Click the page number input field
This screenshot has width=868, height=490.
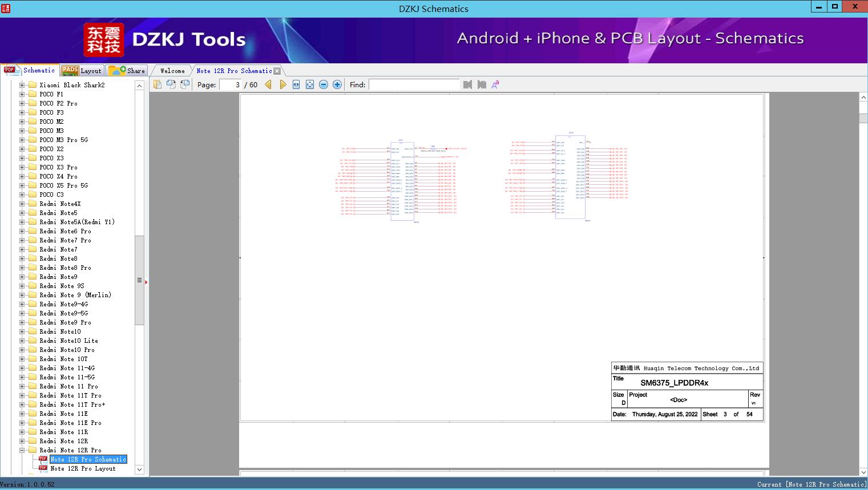coord(230,84)
